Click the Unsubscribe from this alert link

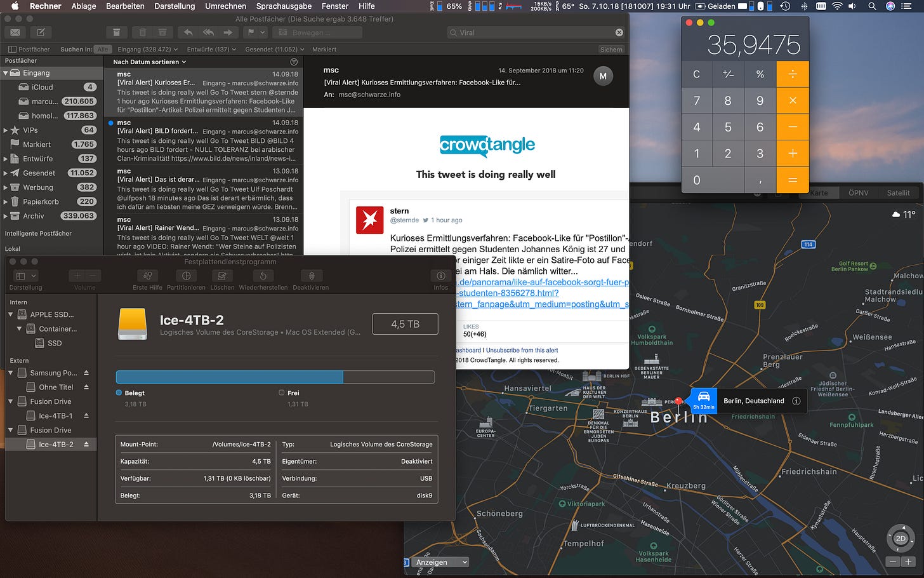(522, 350)
